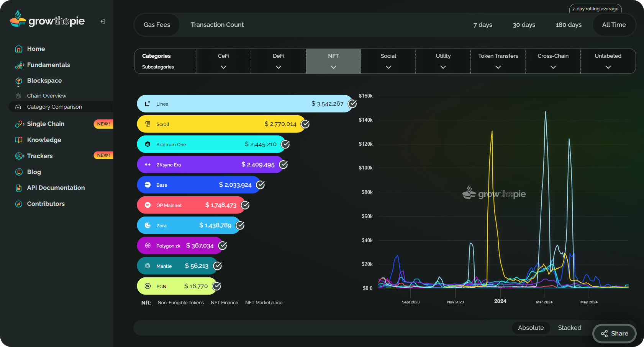Click the Mantle bar in the chain list
Screen dimensions: 644x347
(x=177, y=266)
